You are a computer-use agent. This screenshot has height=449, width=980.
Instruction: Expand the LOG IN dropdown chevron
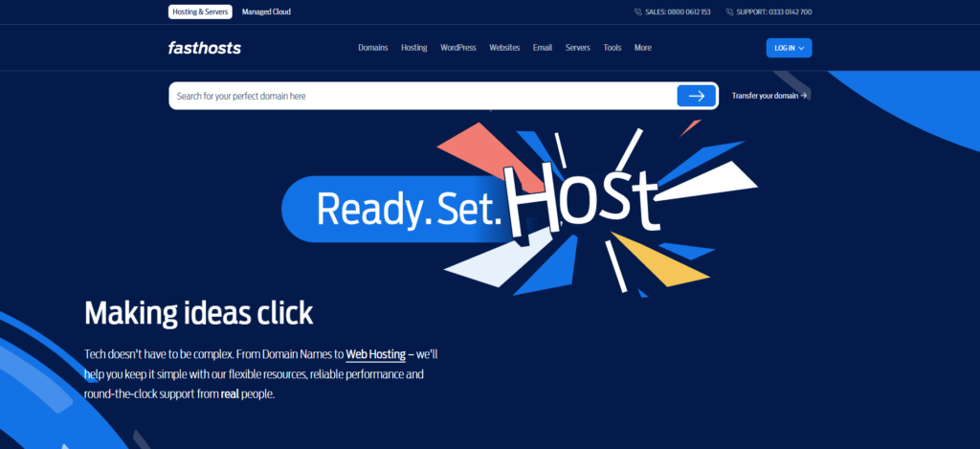pyautogui.click(x=801, y=48)
